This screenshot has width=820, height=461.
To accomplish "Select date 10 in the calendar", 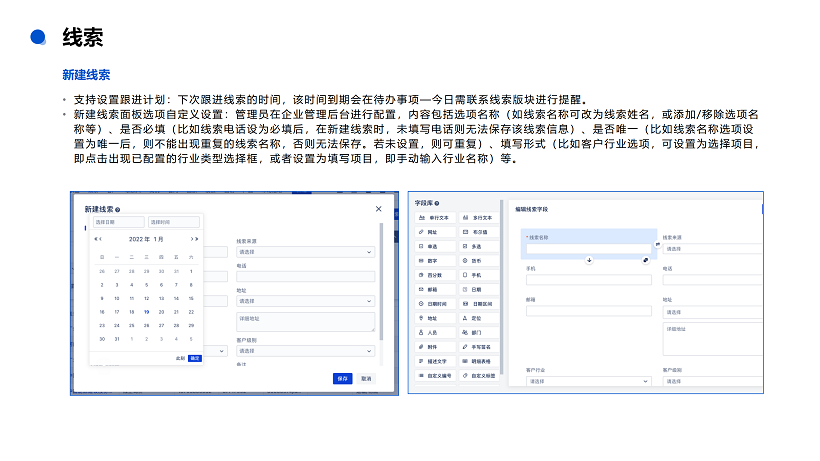I will pos(117,298).
